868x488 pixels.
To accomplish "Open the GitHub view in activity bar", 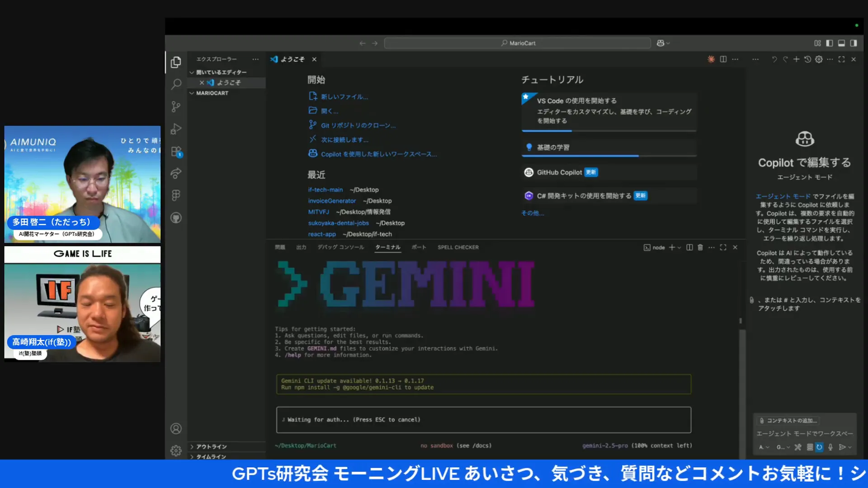I will (x=176, y=218).
